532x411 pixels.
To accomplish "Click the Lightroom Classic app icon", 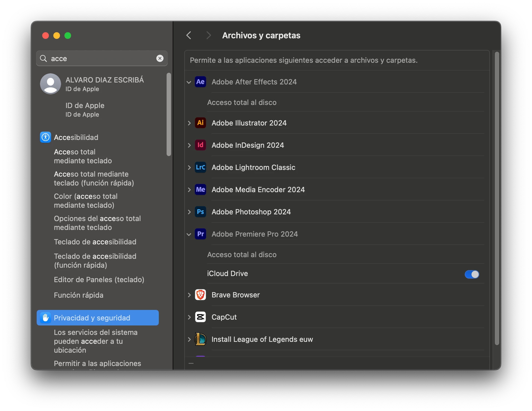I will tap(200, 167).
